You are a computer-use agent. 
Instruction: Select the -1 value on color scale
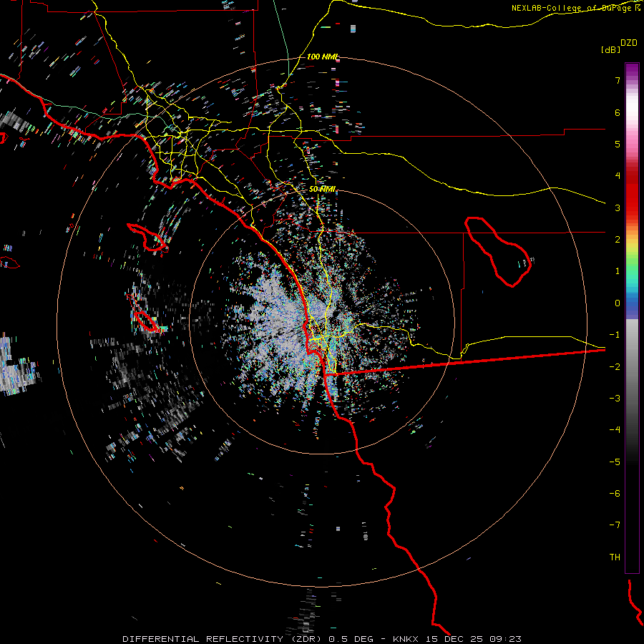pos(615,335)
